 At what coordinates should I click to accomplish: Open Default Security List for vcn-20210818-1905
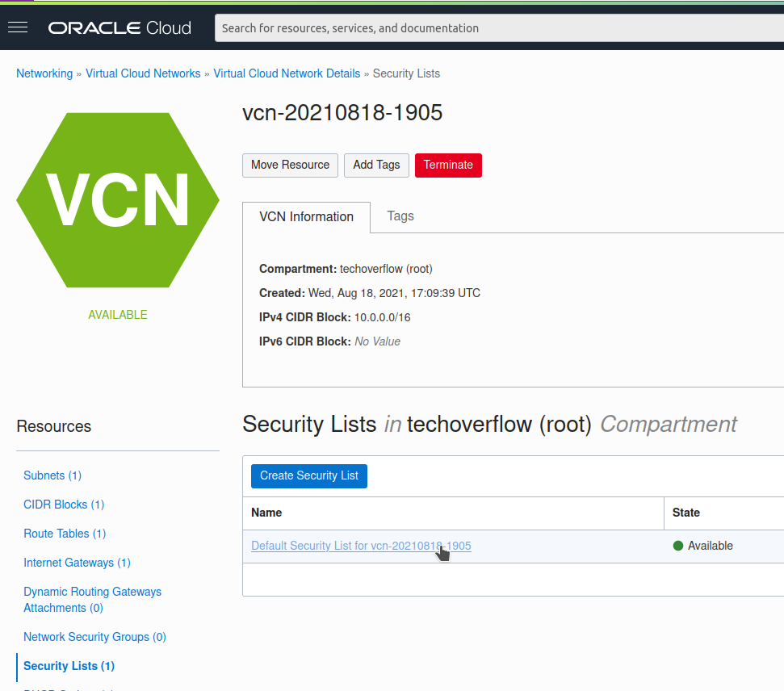coord(361,546)
